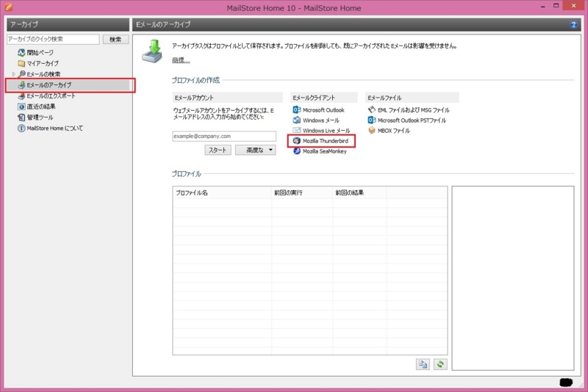
Task: Click the Eメールの検索 magnifier icon
Action: coord(22,73)
